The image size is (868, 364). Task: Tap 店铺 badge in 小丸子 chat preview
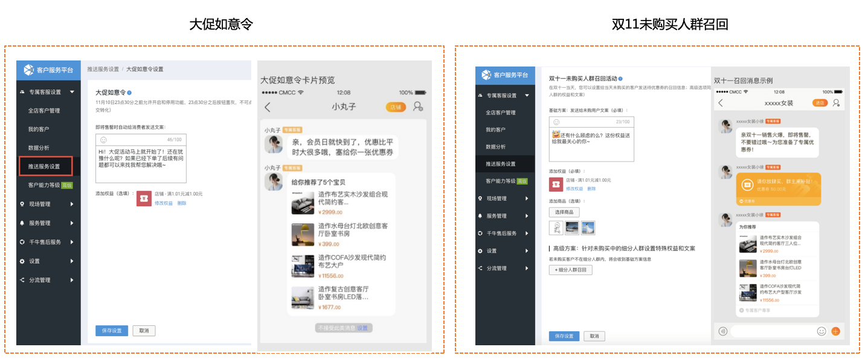pyautogui.click(x=396, y=107)
